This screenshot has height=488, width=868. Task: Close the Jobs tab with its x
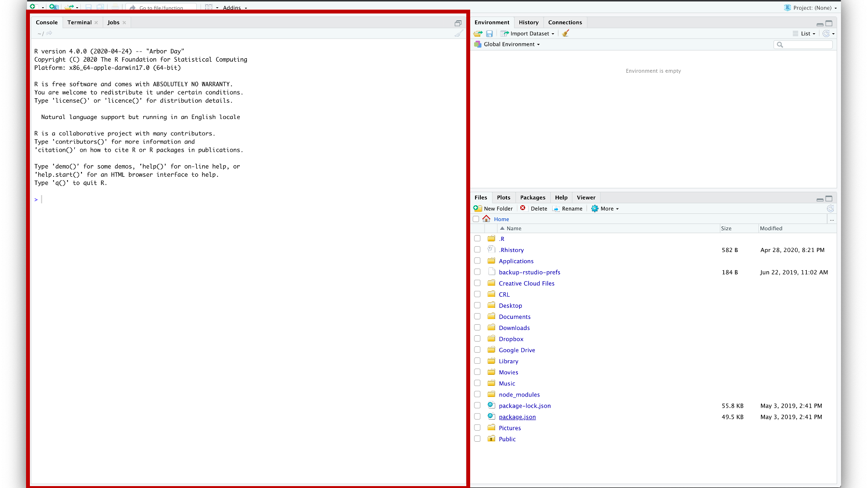tap(124, 23)
